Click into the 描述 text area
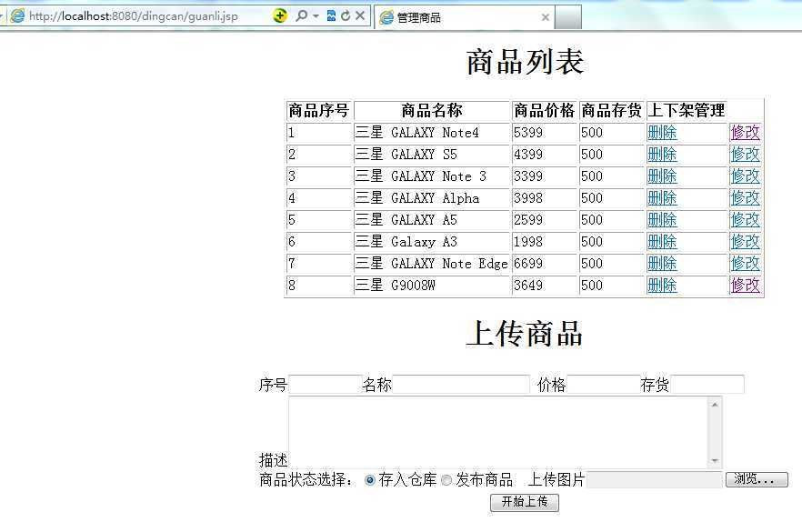The image size is (802, 532). (498, 432)
